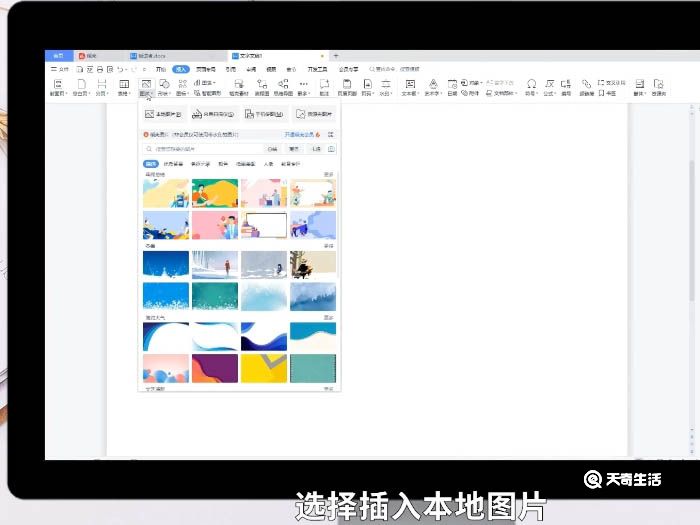
Task: Click the command search box in menu bar
Action: (395, 69)
